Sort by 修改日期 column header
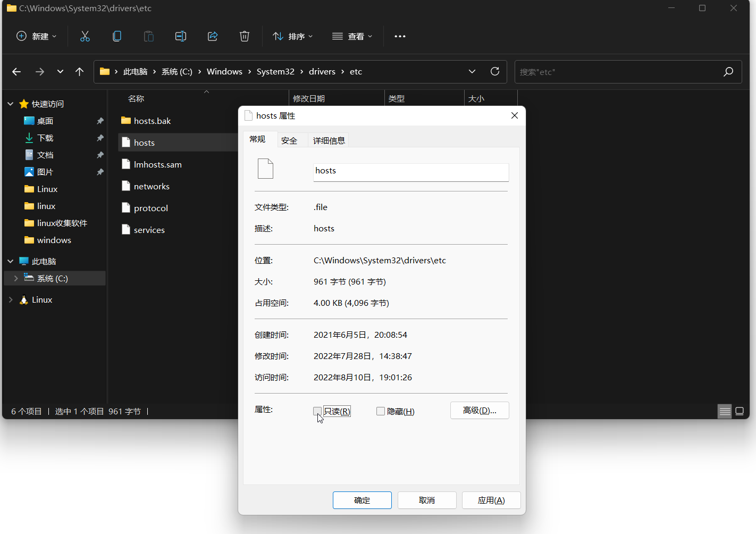Screen dimensions: 756x534 (x=309, y=98)
